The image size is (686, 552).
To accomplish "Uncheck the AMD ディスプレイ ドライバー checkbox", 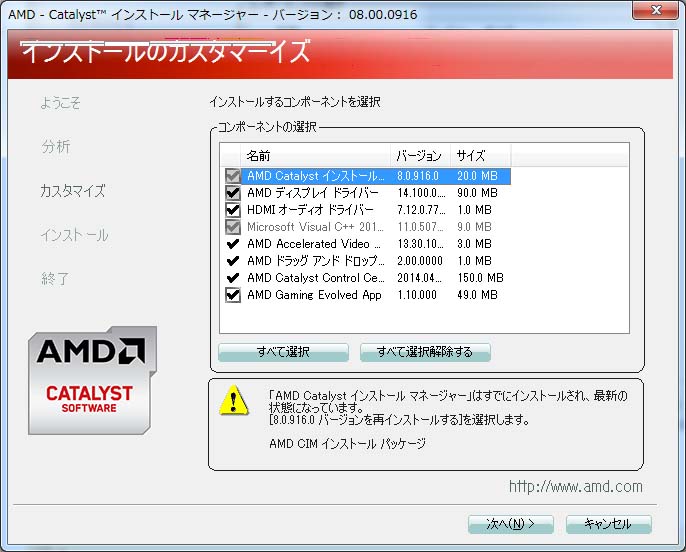I will click(x=233, y=193).
